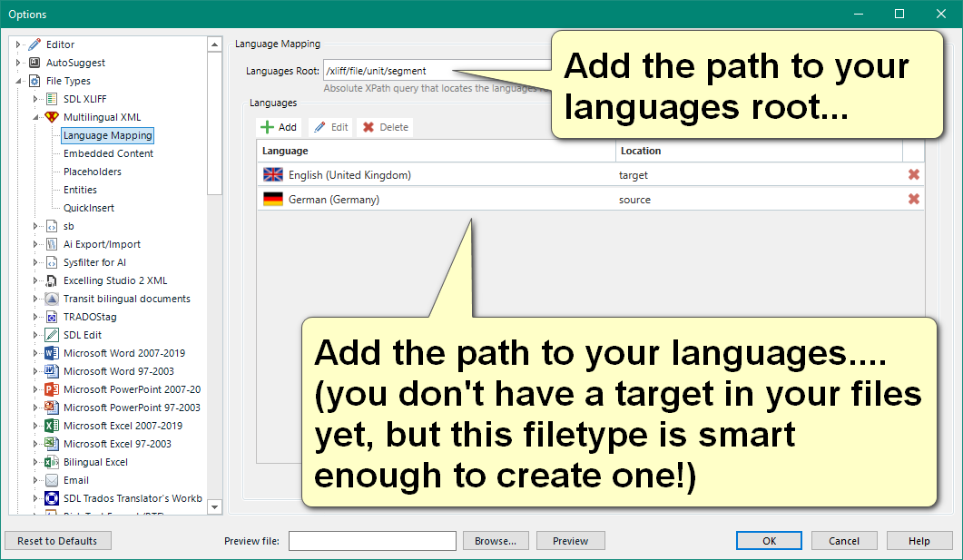The image size is (963, 560).
Task: Select the German (Germany) row
Action: click(590, 199)
